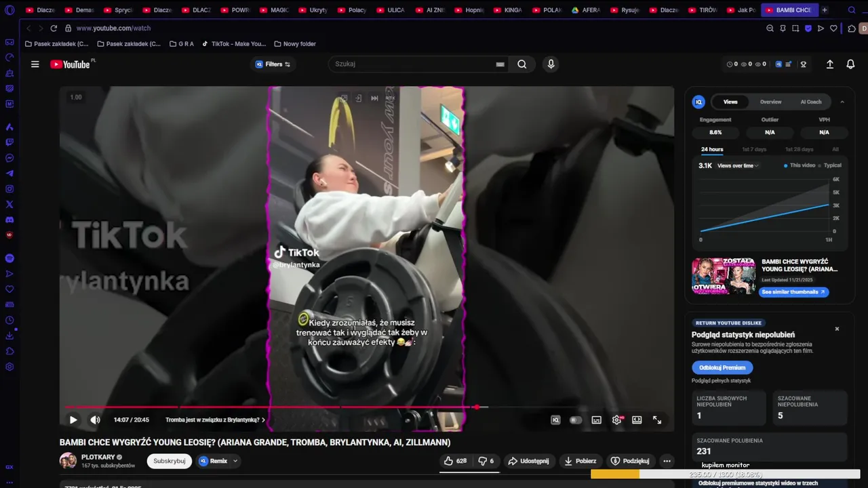This screenshot has height=488, width=868.
Task: Like the video with 628 likes
Action: (455, 461)
